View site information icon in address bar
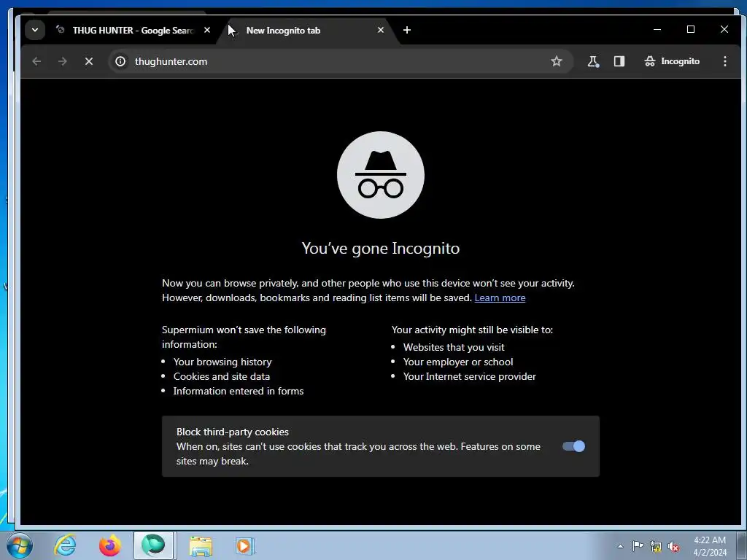Screen dimensions: 747x560 pyautogui.click(x=120, y=61)
